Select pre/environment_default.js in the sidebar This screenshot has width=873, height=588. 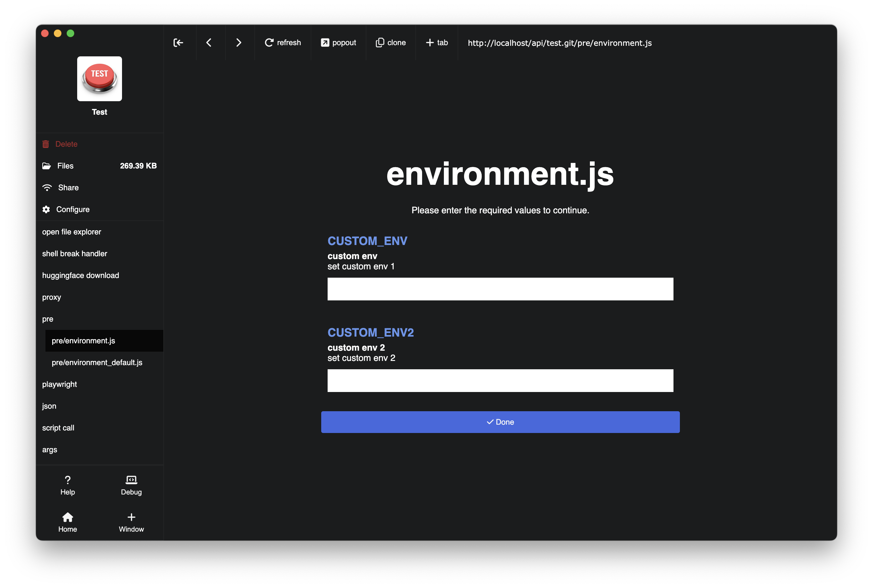point(97,362)
